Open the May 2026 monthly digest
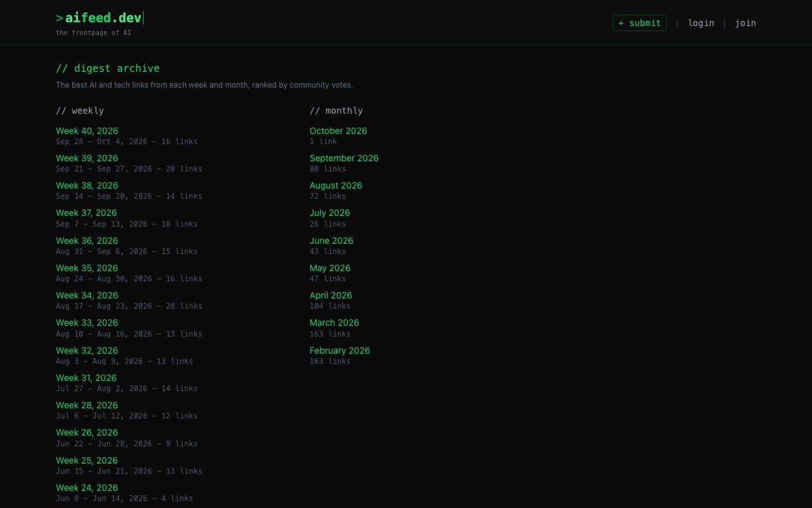 coord(330,268)
